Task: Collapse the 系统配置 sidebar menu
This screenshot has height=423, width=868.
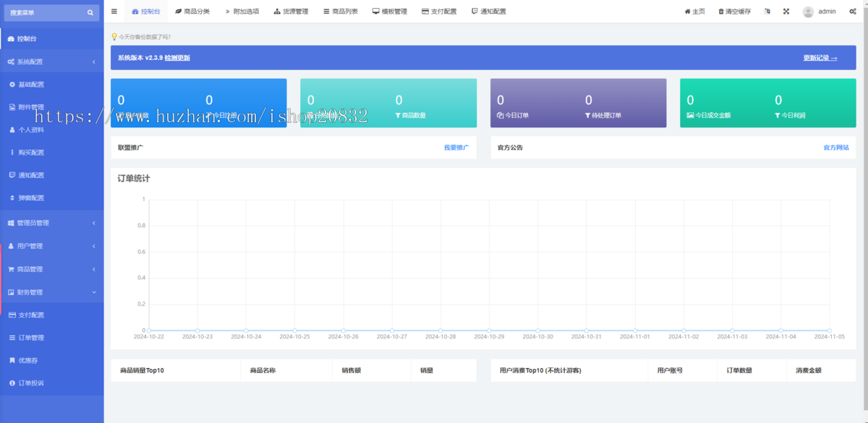Action: [x=51, y=62]
